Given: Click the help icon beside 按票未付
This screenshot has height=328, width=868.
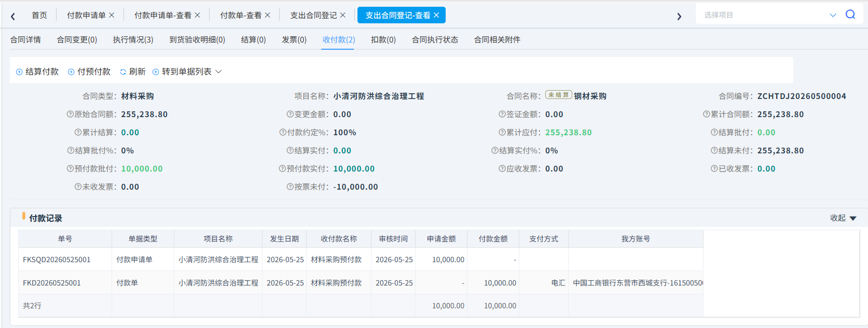Looking at the screenshot, I should click(290, 187).
